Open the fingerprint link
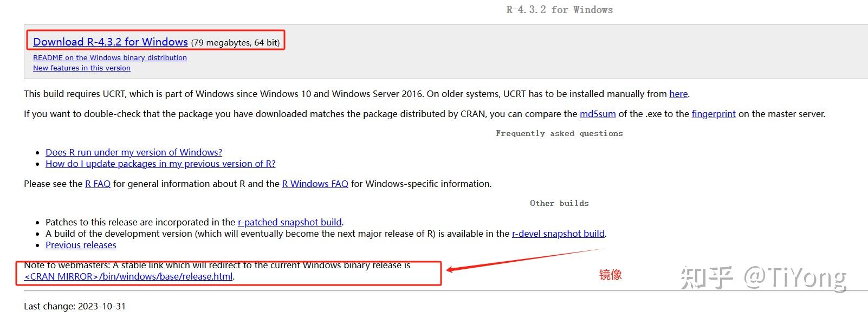The image size is (868, 317). click(x=714, y=114)
